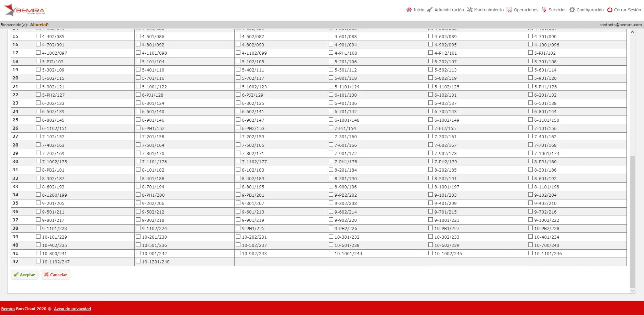
Task: Click the Aceptar button
Action: point(24,274)
